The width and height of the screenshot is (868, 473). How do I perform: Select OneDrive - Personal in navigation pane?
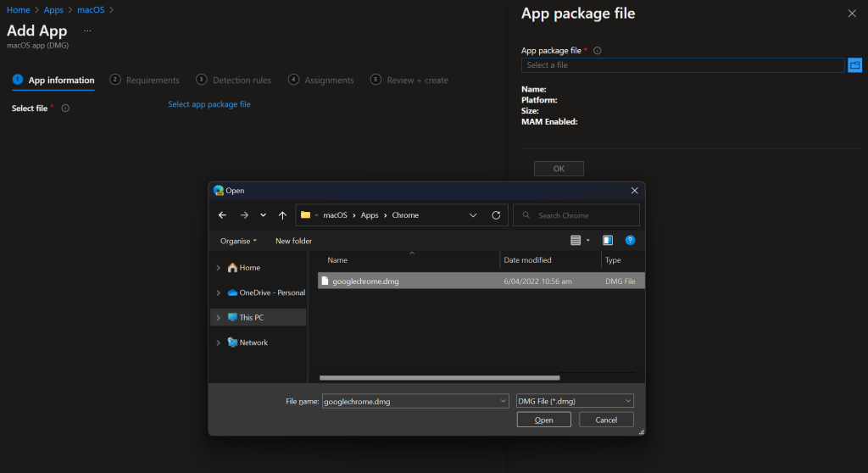pyautogui.click(x=266, y=292)
